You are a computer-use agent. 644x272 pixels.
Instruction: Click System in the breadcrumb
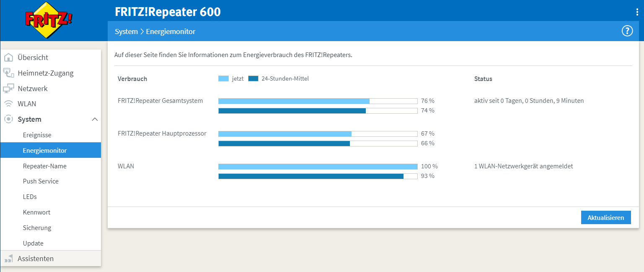pyautogui.click(x=126, y=31)
